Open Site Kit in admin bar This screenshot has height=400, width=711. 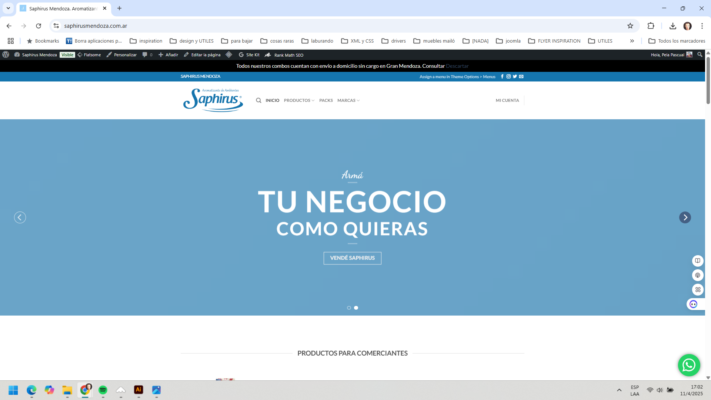pyautogui.click(x=249, y=55)
